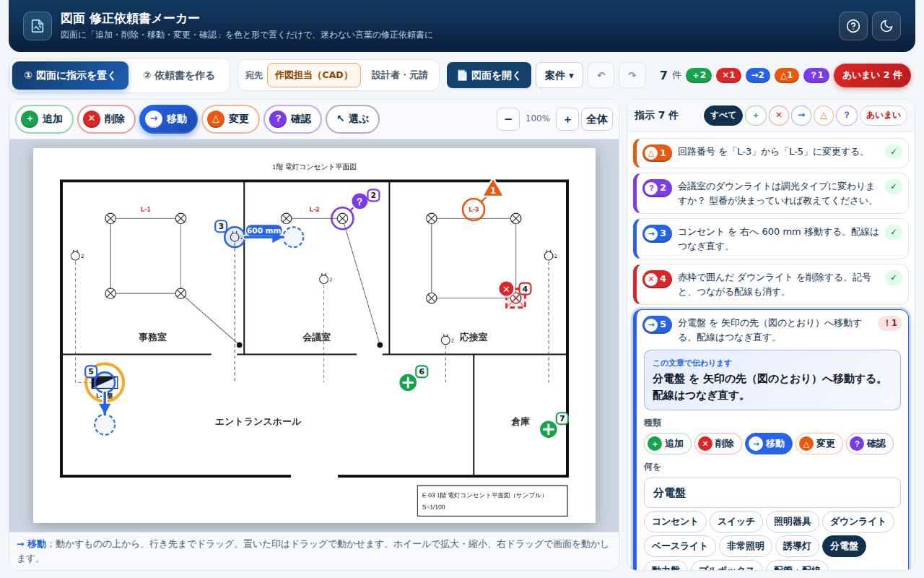Set recipient to 作図担当（CAD）
This screenshot has height=578, width=924.
(x=314, y=75)
